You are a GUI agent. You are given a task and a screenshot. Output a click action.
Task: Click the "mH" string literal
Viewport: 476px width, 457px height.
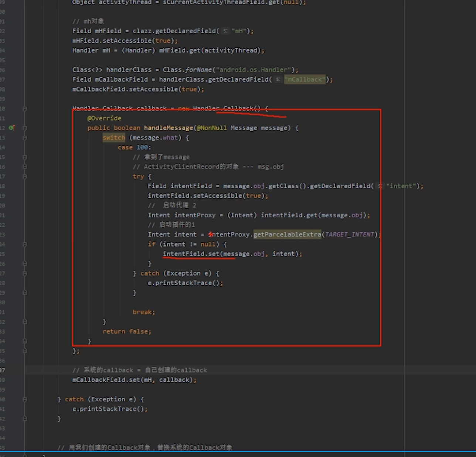pyautogui.click(x=239, y=31)
